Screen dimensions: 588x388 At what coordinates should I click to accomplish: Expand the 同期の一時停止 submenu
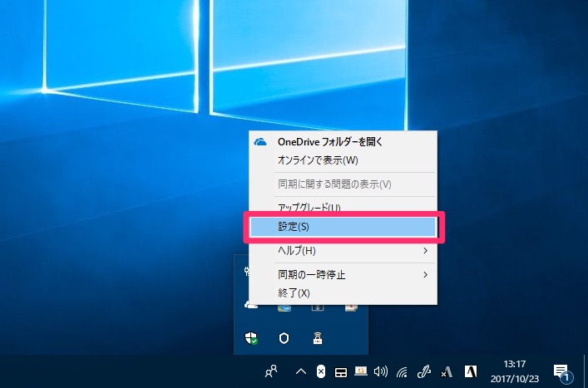tap(343, 274)
